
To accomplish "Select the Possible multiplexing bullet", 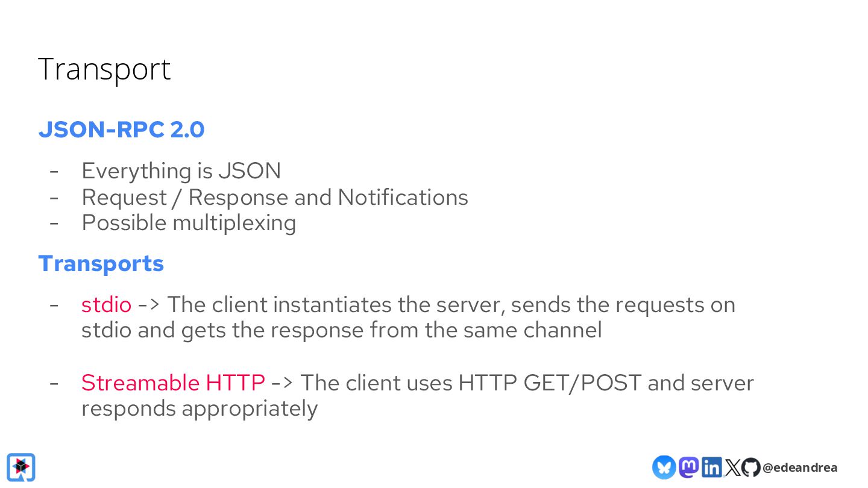I will pos(189,223).
